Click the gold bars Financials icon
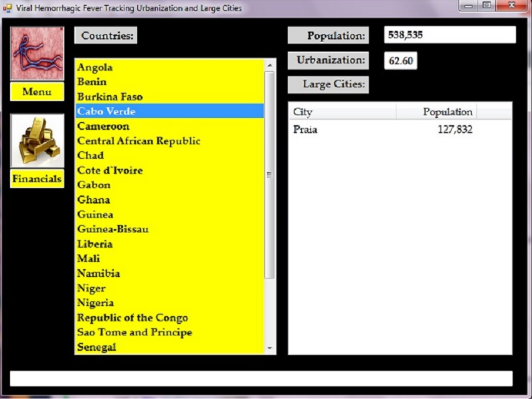 point(37,141)
